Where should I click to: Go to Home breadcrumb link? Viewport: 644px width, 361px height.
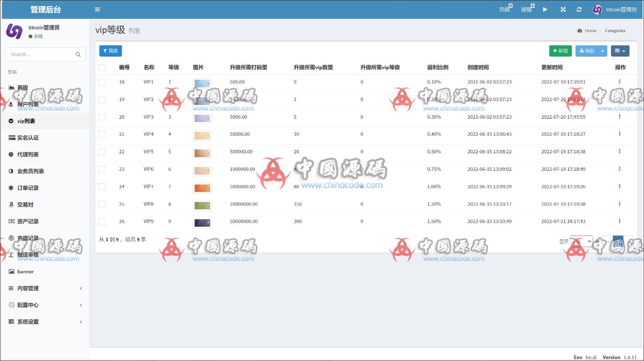(x=590, y=31)
